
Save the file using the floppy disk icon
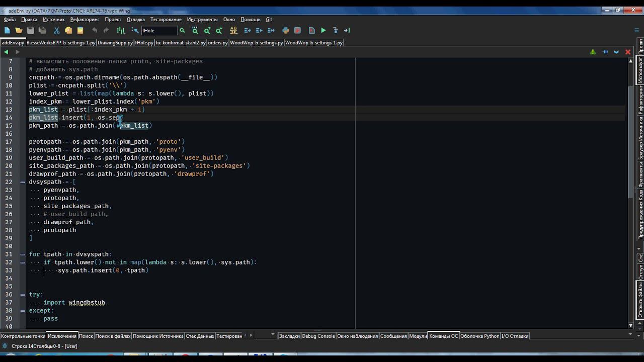[x=30, y=30]
